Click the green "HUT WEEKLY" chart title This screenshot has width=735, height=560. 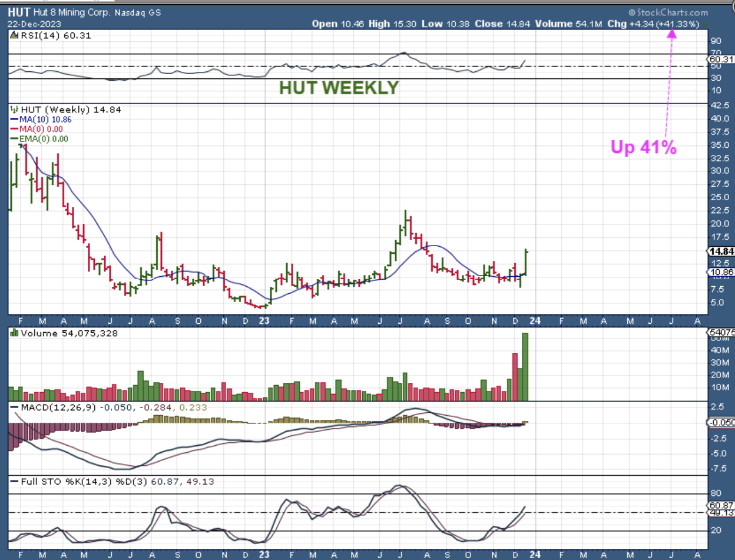coord(339,88)
